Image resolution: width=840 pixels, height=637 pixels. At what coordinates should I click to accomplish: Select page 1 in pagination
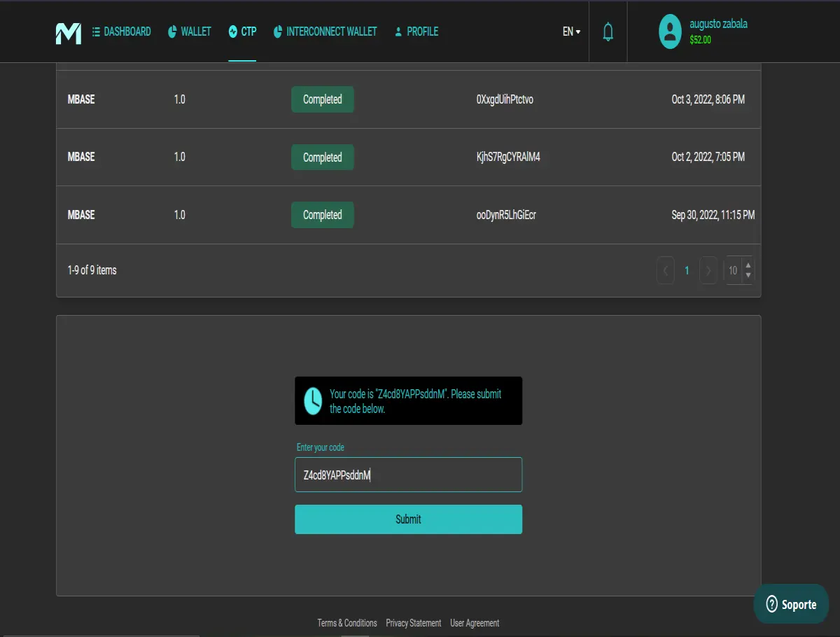687,270
